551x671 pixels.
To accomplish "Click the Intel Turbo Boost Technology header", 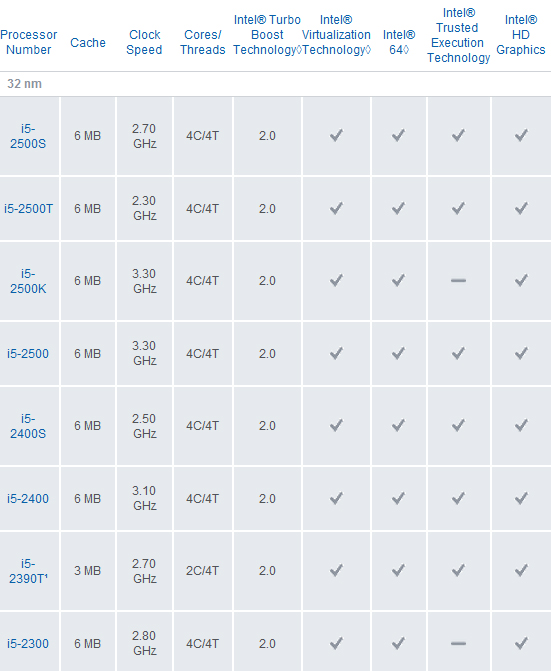I will pyautogui.click(x=267, y=35).
